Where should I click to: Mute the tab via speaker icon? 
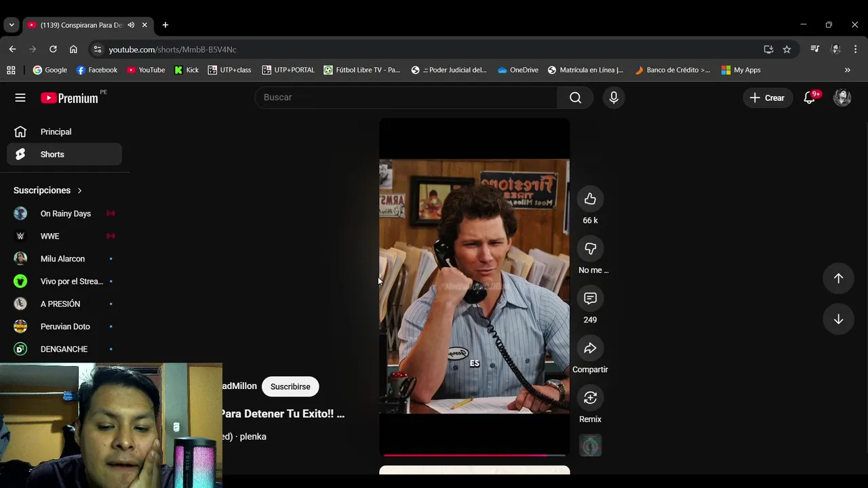131,25
